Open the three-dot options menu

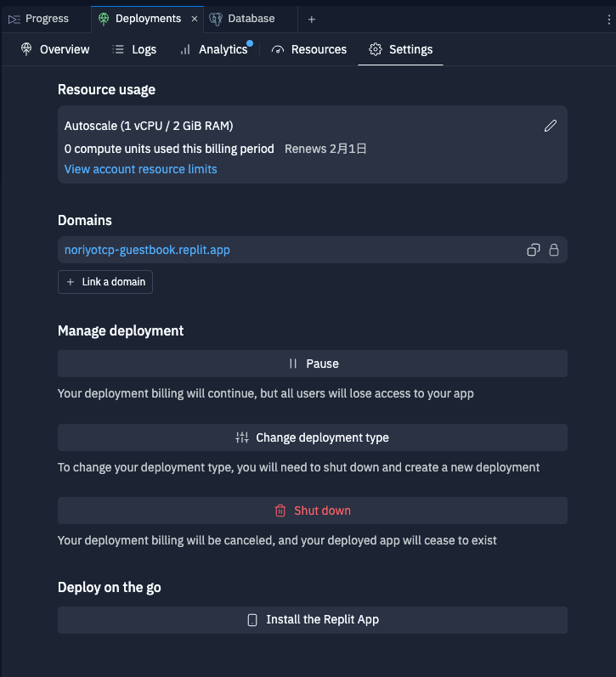[608, 19]
